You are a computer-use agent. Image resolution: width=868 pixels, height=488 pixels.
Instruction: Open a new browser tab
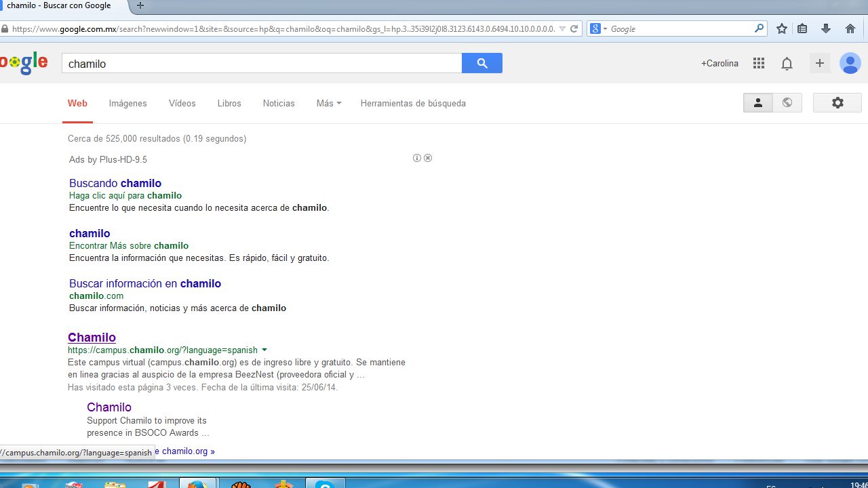click(140, 5)
